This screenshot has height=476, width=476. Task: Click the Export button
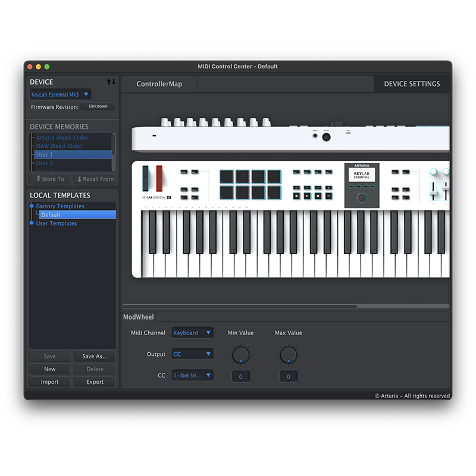[x=95, y=382]
